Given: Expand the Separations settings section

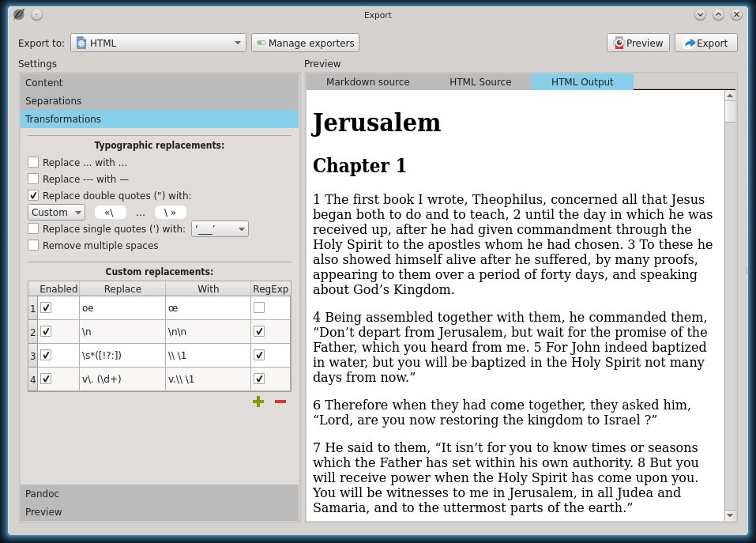Looking at the screenshot, I should pos(160,101).
